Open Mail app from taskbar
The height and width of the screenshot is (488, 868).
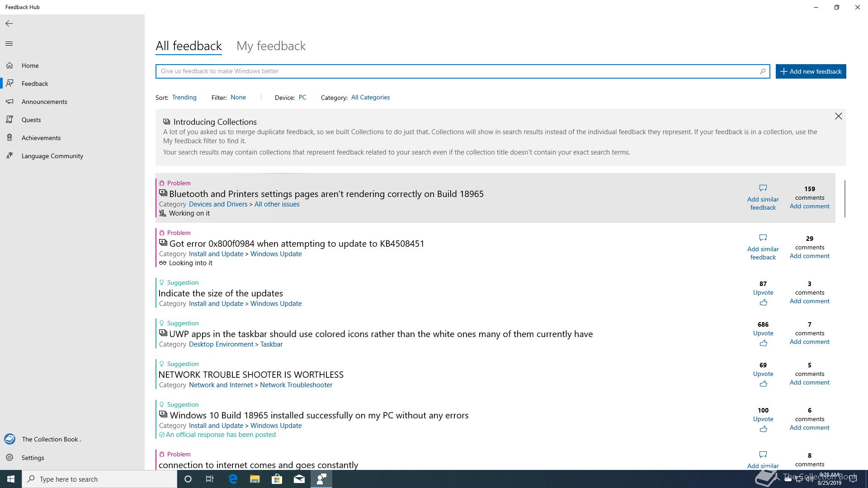(x=299, y=479)
